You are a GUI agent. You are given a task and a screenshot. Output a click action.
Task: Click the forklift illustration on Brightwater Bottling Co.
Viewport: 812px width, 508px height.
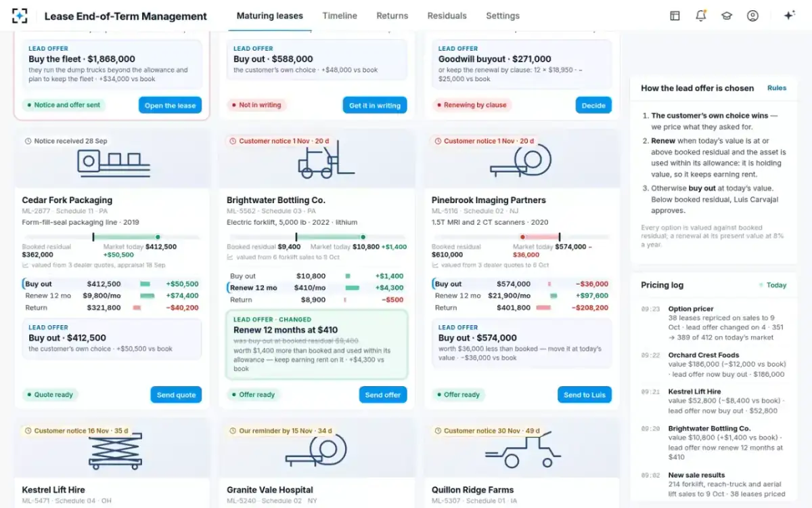click(326, 160)
